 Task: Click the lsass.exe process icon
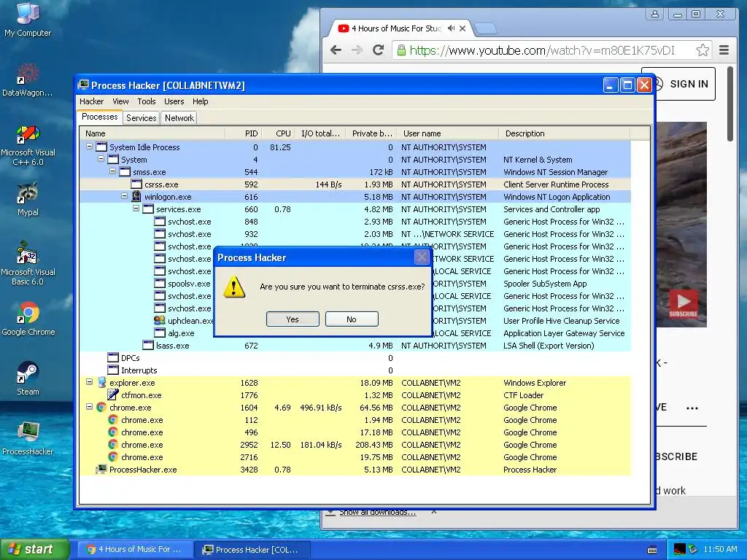click(148, 345)
